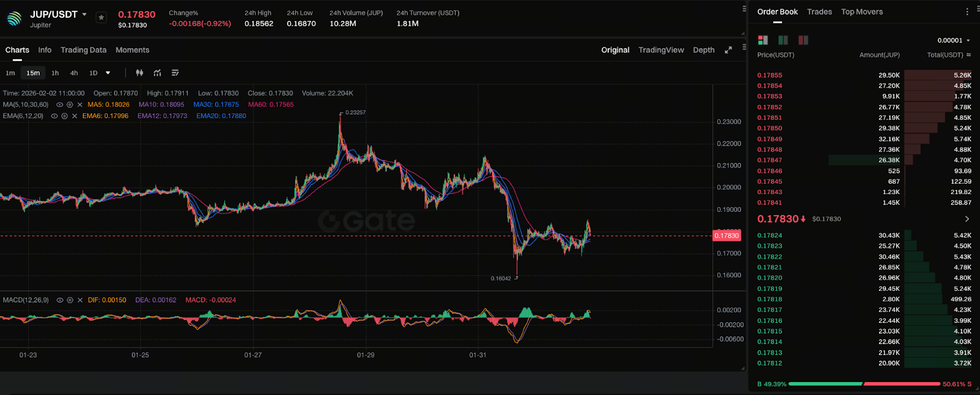
Task: Click the 50.61% S sell percentage
Action: [x=957, y=385]
